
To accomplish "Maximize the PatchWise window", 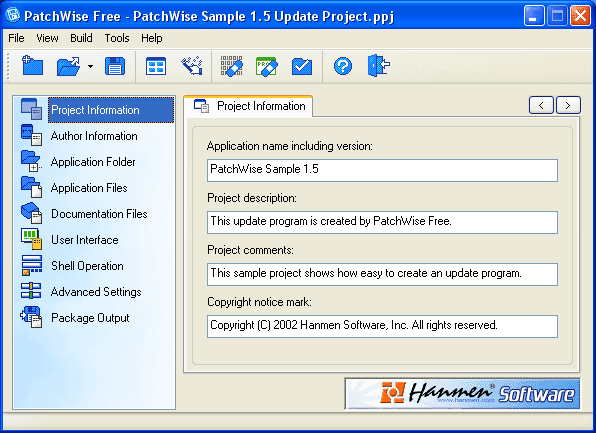I will tap(557, 16).
